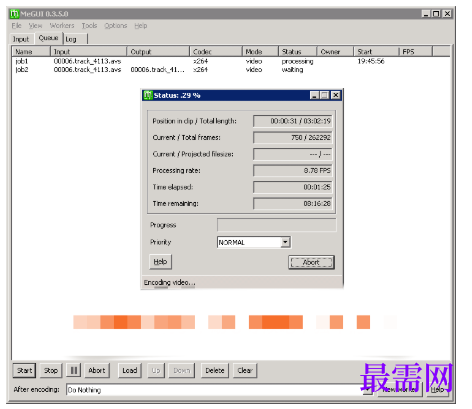Click the MeGUI application icon in title bar

click(x=14, y=14)
